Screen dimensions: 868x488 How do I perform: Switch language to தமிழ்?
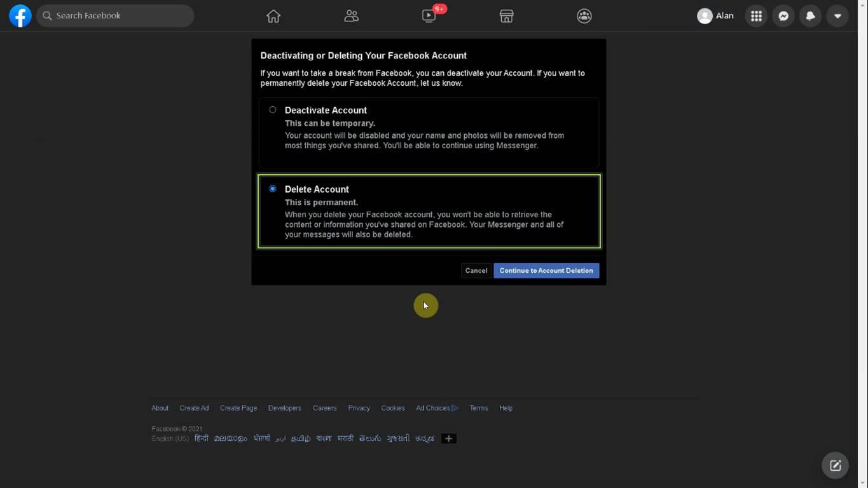pyautogui.click(x=301, y=438)
